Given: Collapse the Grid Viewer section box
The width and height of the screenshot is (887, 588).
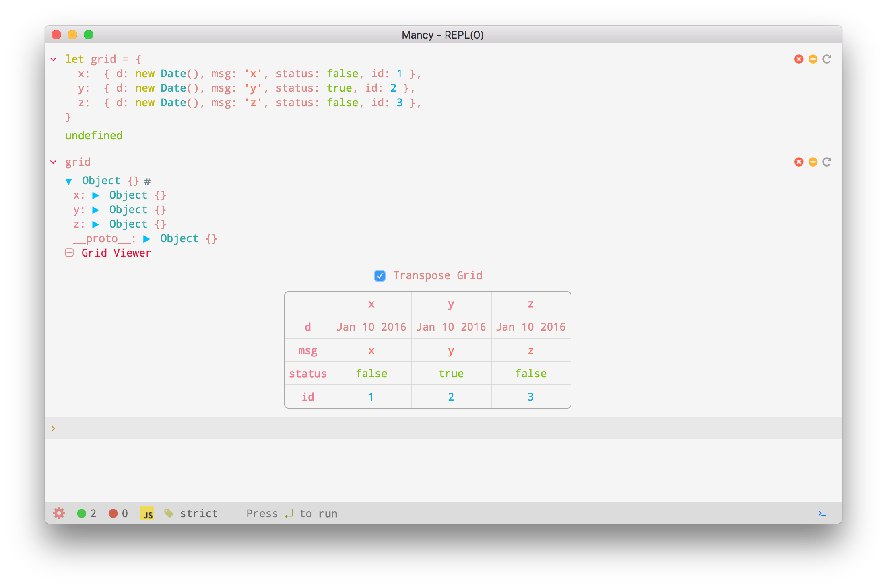Looking at the screenshot, I should pos(69,253).
